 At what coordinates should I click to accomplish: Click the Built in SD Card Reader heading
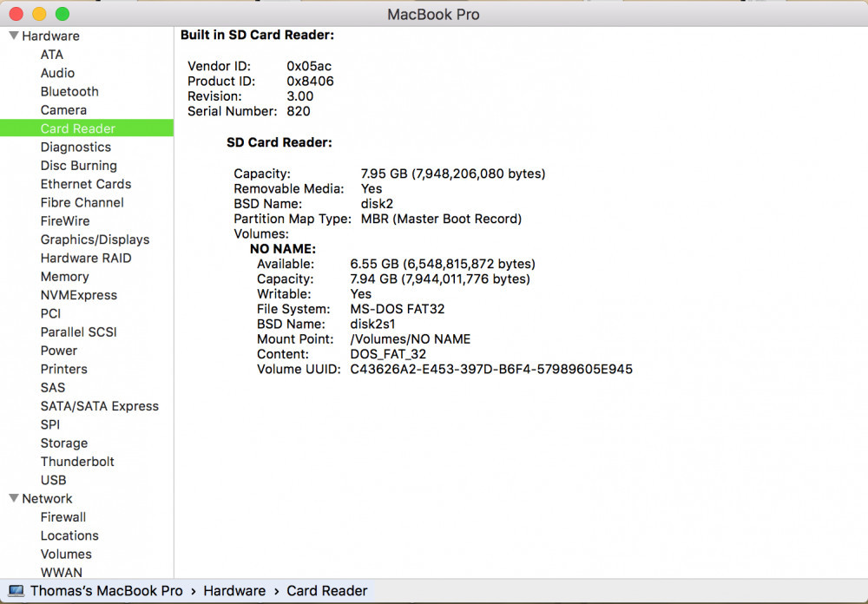[x=258, y=35]
